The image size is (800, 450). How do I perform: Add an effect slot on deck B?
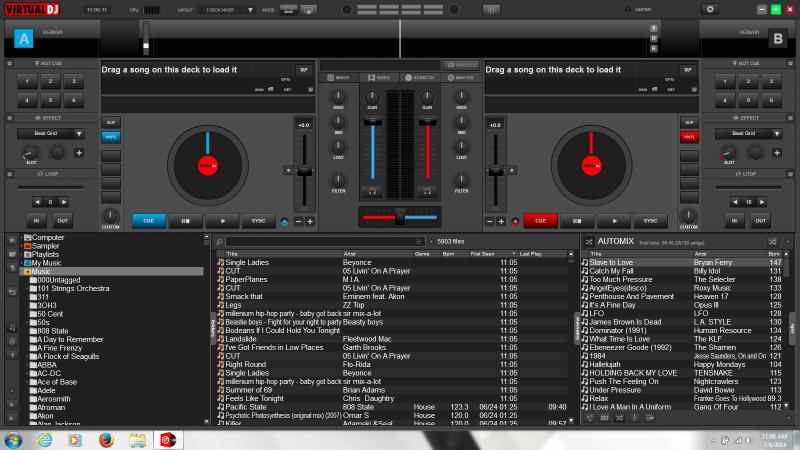pyautogui.click(x=777, y=153)
